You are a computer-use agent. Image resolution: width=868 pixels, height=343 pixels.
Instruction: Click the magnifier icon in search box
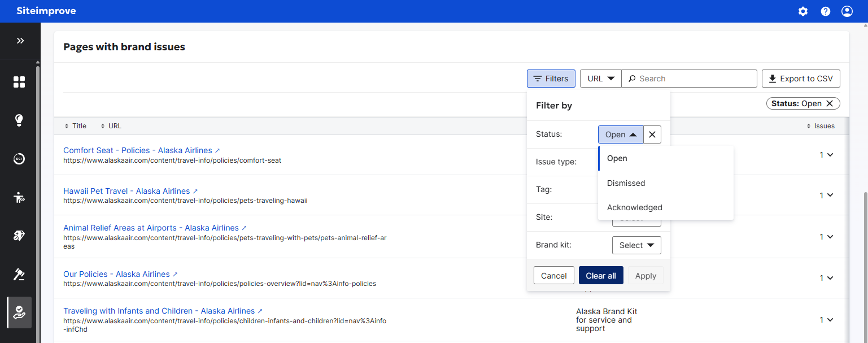(632, 79)
